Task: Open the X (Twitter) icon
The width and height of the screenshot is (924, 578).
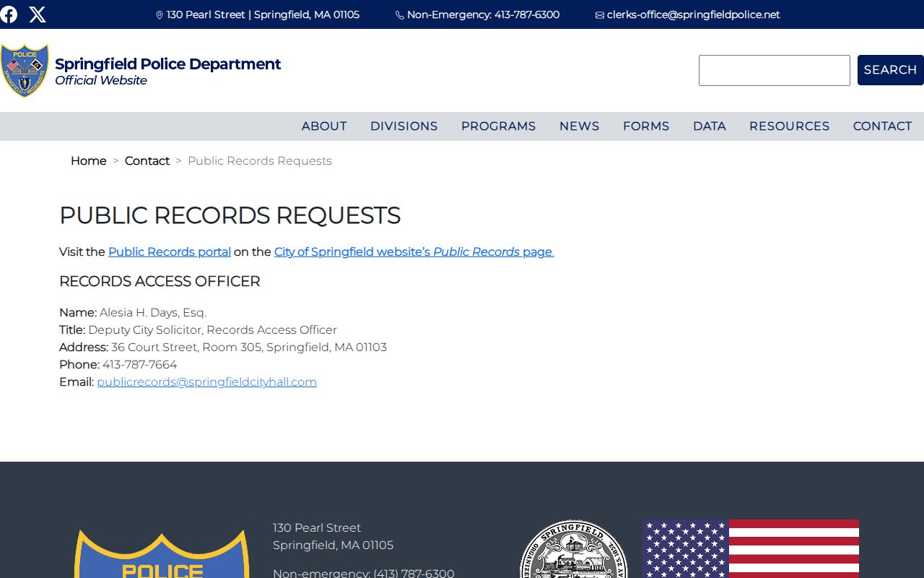Action: [38, 14]
